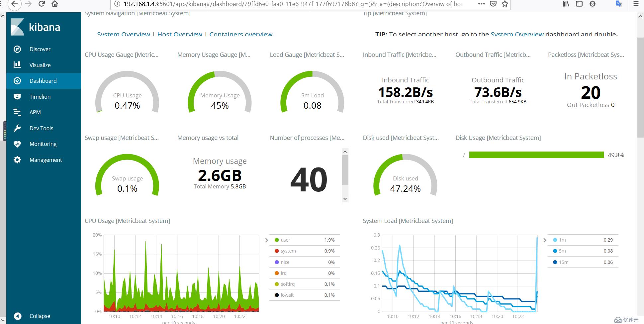Open Discover via compass icon
Screen dimensions: 644x324
point(17,49)
